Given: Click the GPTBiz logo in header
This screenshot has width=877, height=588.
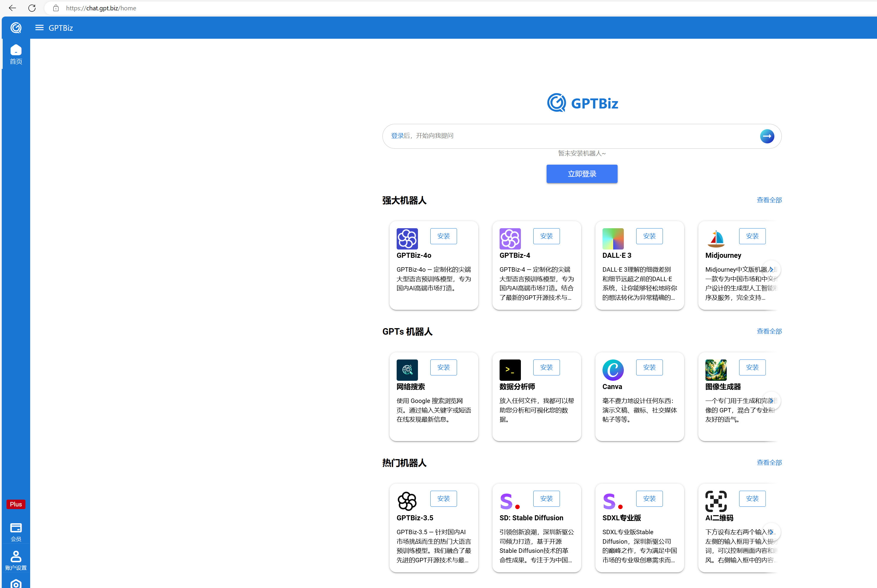Looking at the screenshot, I should (x=16, y=28).
